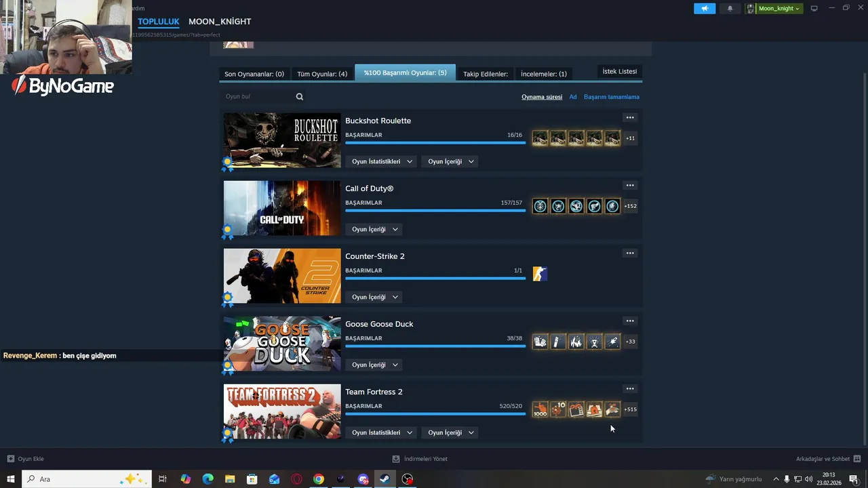
Task: Click the Counter-Strike 2 achievement icon
Action: pyautogui.click(x=540, y=274)
